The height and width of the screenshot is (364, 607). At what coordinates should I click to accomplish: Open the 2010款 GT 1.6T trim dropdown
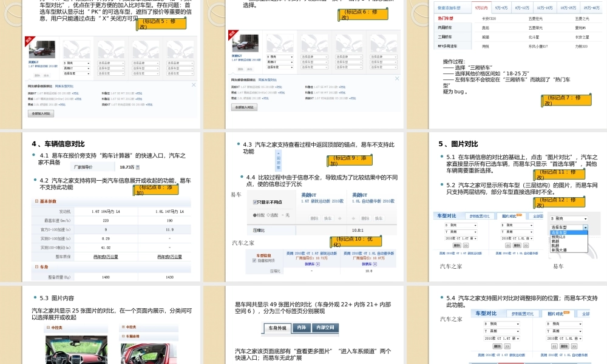[461, 238]
